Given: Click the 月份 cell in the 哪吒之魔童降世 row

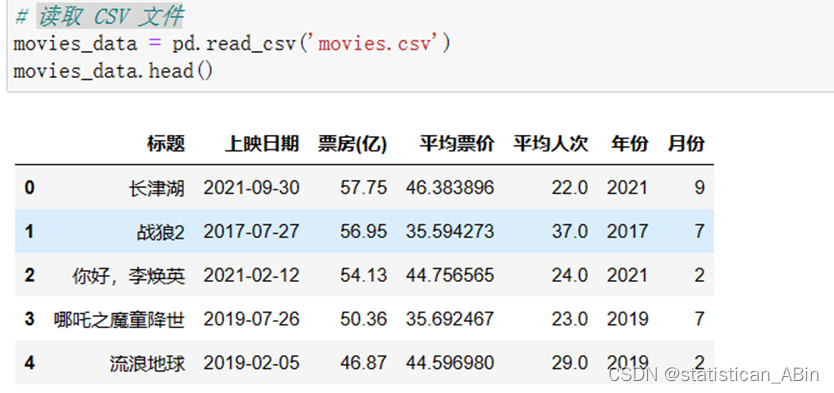Looking at the screenshot, I should (x=699, y=319).
